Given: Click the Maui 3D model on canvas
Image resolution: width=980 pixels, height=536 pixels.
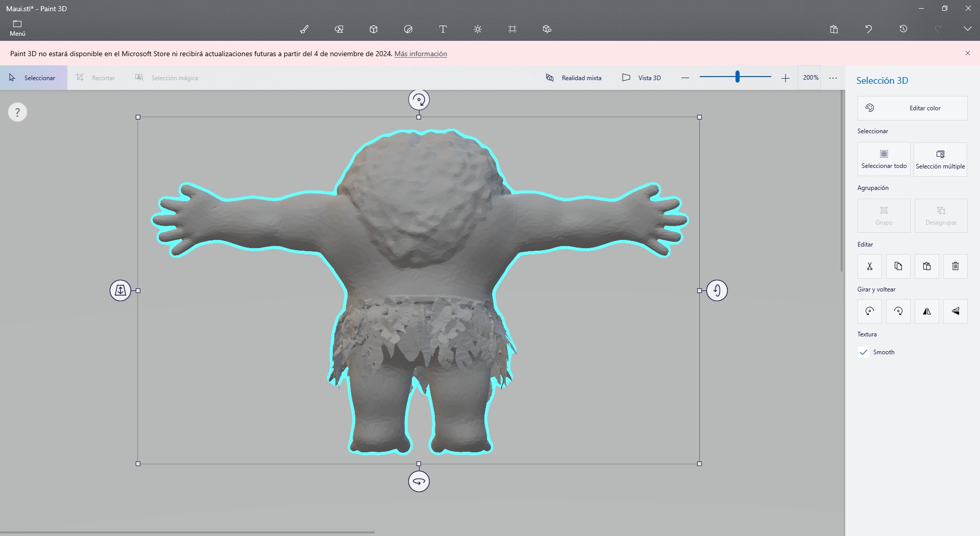Looking at the screenshot, I should (420, 291).
